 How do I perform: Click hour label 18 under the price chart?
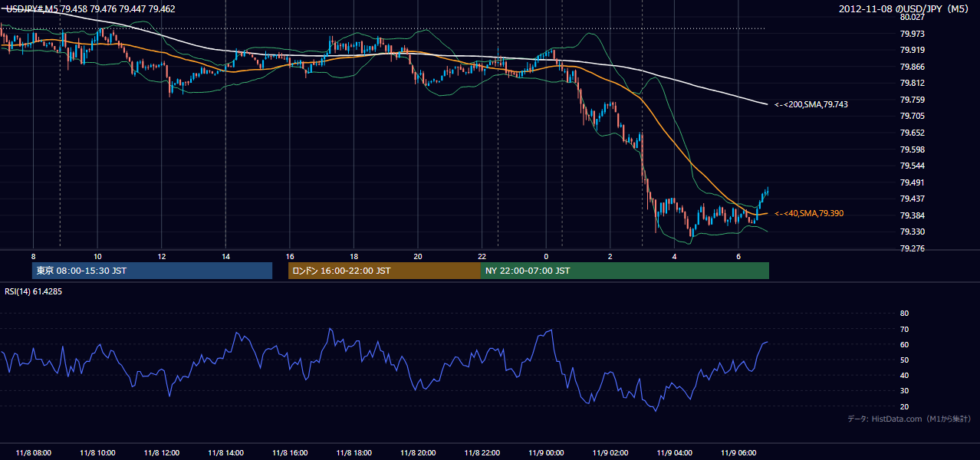[354, 256]
